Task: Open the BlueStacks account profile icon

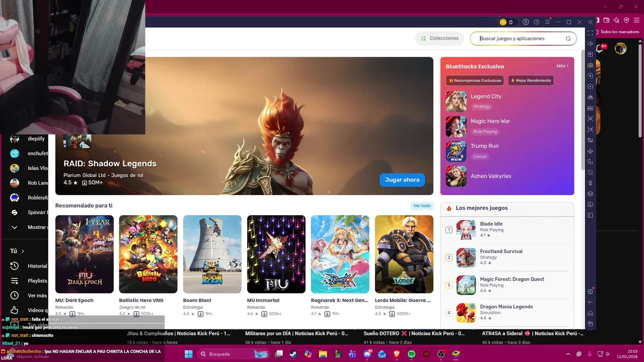Action: [526, 22]
